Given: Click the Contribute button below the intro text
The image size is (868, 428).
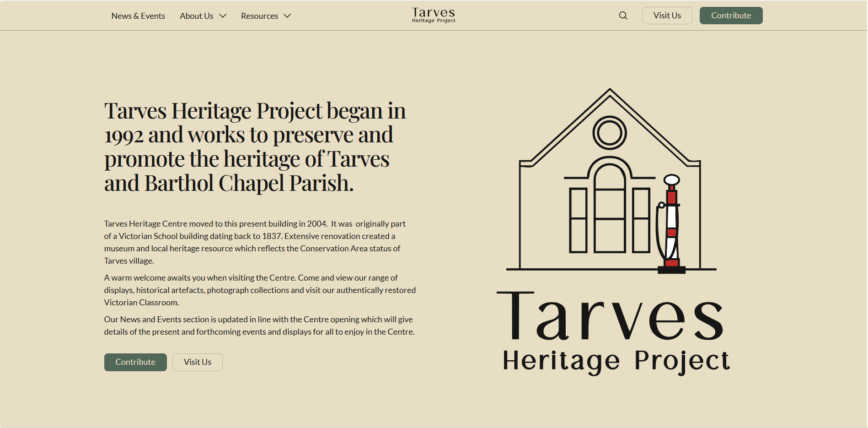Looking at the screenshot, I should 135,362.
